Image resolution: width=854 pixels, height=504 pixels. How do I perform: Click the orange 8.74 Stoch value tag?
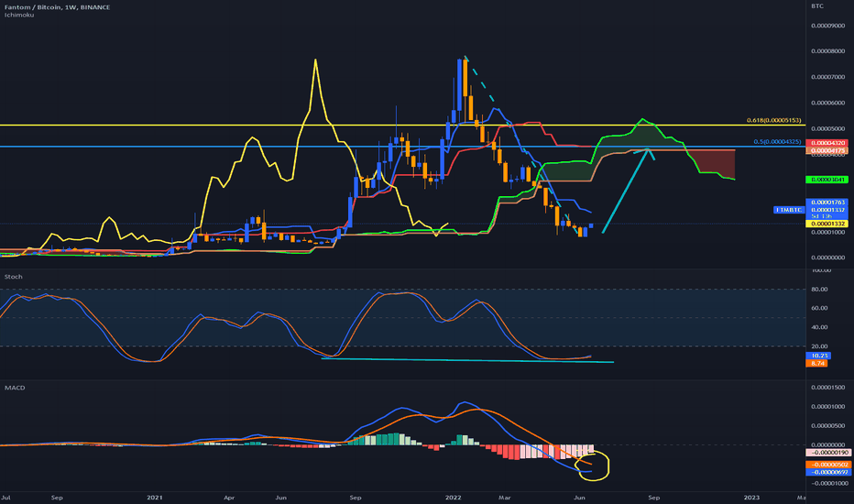pyautogui.click(x=816, y=364)
